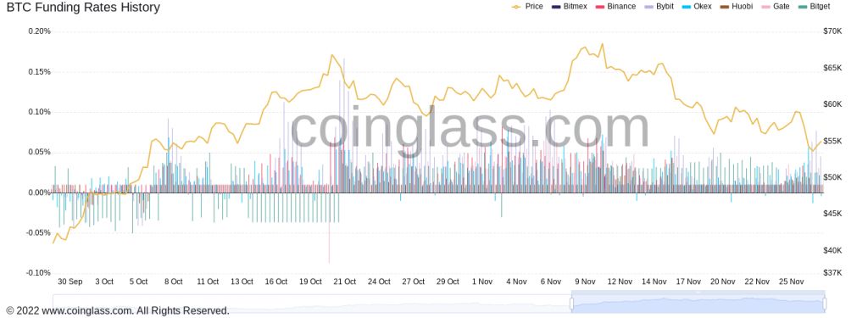Click the Price line legend marker
This screenshot has height=318, width=868.
click(x=516, y=7)
